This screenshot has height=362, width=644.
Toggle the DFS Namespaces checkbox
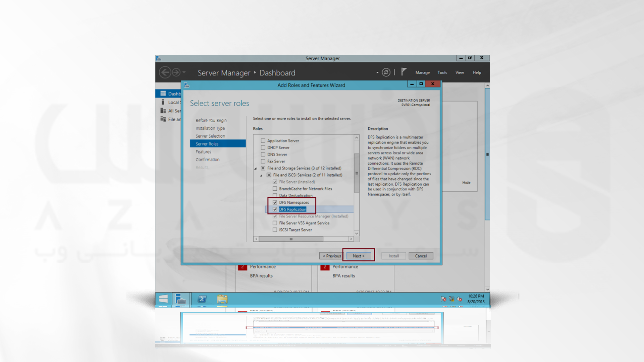tap(275, 202)
